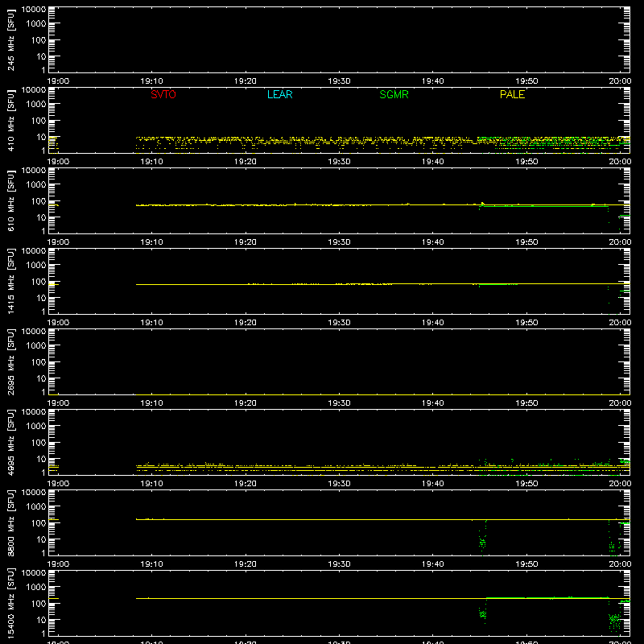Click the 10000 tick label on 4995 MHz axis

(x=34, y=412)
